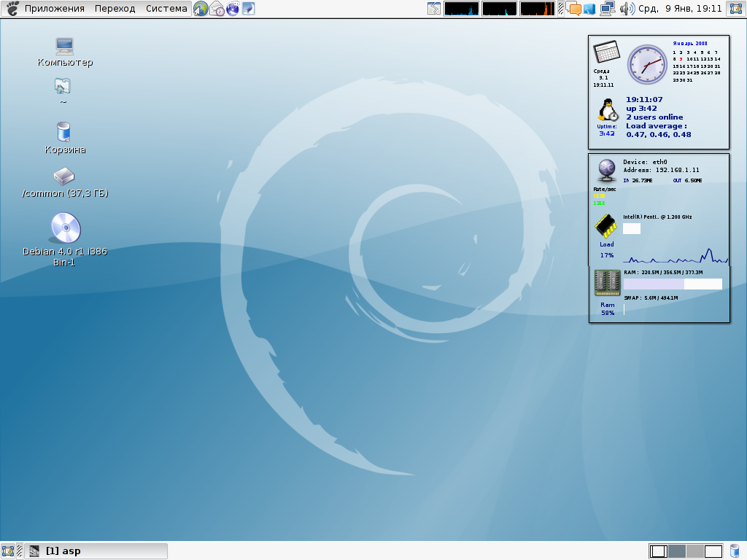Click the 'Device: eth0' text

[x=645, y=162]
